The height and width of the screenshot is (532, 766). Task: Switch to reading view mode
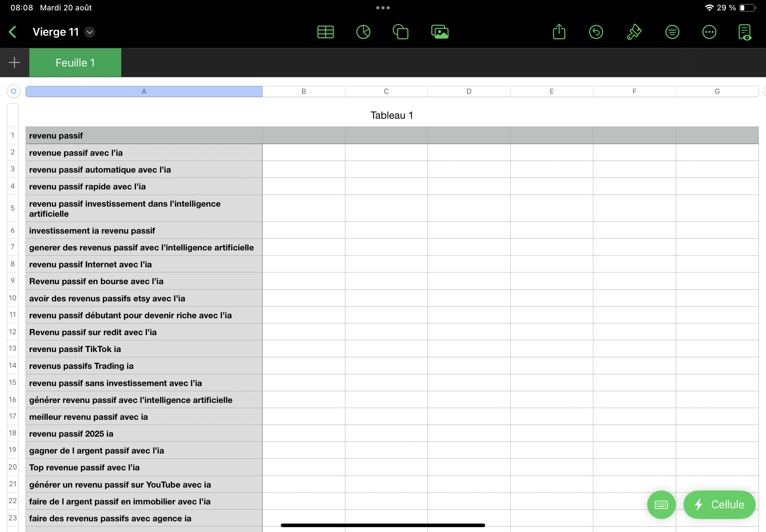[745, 32]
